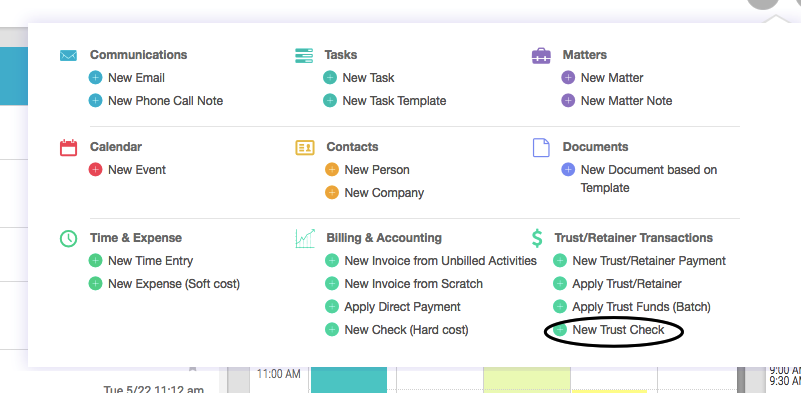Open New Trust/Retainer Payment
This screenshot has height=393, width=801.
coord(649,261)
